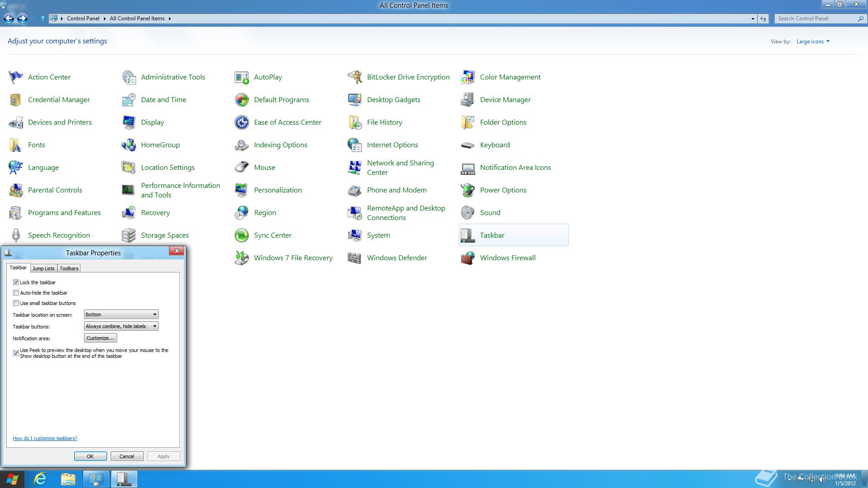Uncheck Lock the taskbar checkbox
The width and height of the screenshot is (868, 488).
tap(16, 282)
